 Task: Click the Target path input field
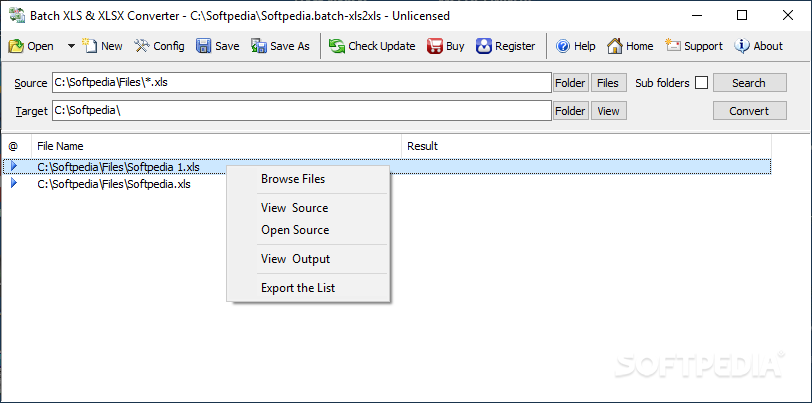click(302, 110)
